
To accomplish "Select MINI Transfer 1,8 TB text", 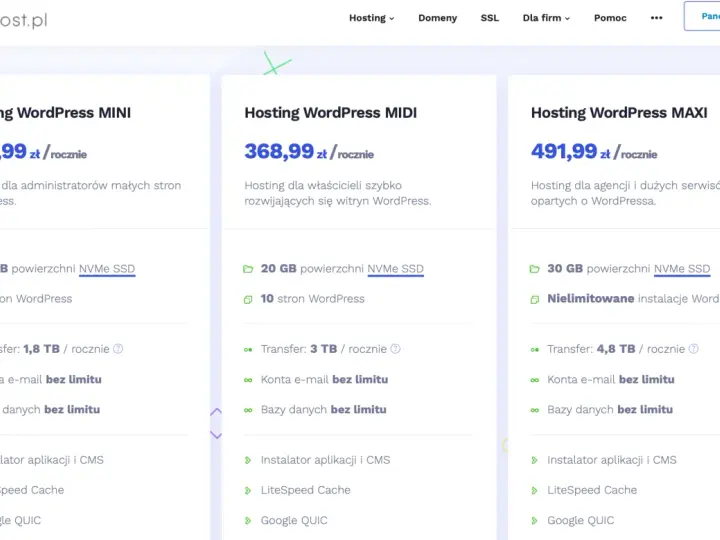I will point(55,349).
